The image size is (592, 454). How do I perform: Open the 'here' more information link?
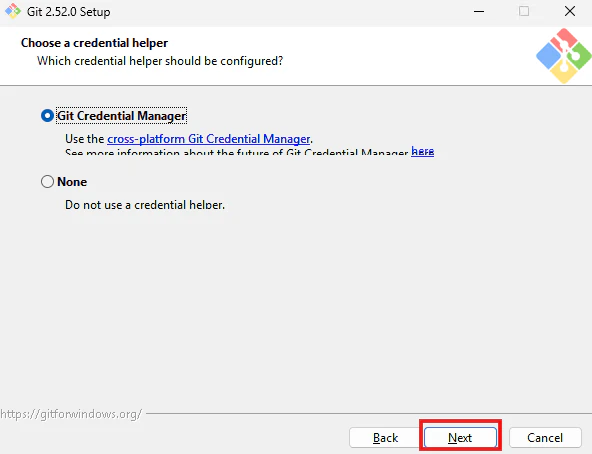422,151
